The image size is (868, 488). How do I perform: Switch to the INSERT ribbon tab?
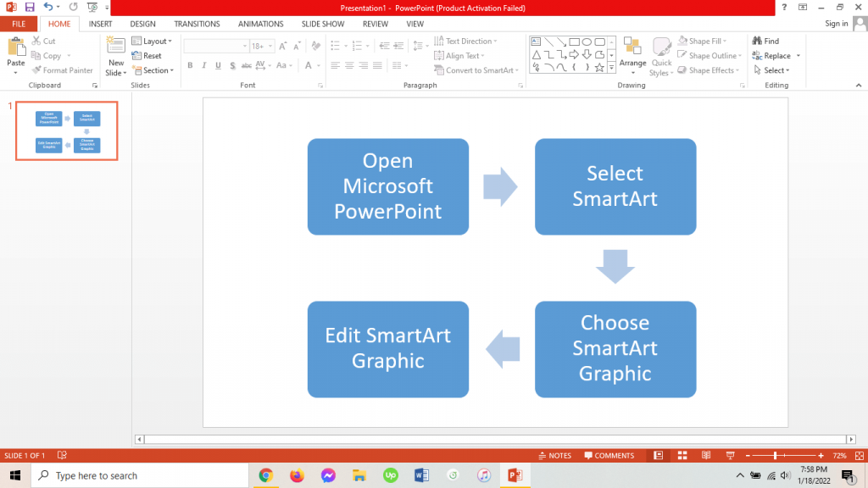click(100, 23)
